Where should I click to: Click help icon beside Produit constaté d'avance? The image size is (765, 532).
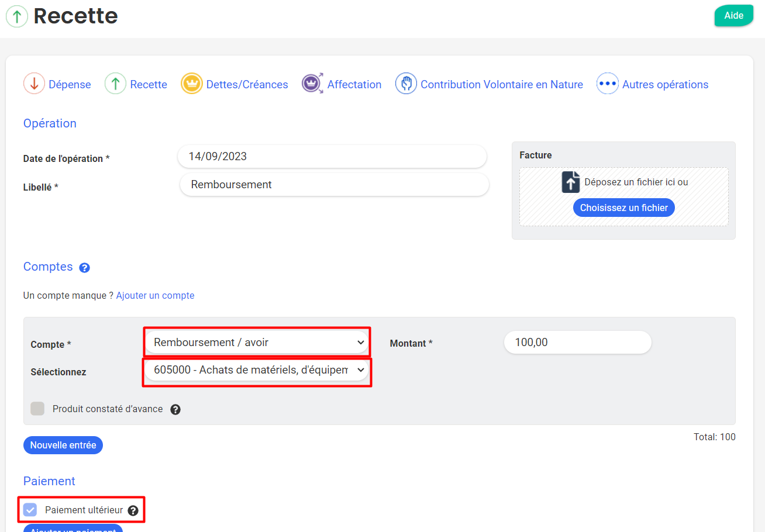pos(175,409)
